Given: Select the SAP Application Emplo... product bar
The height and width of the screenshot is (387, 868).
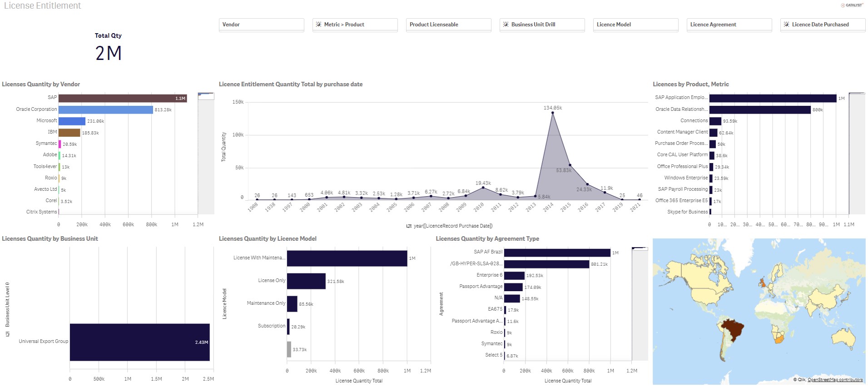Looking at the screenshot, I should 773,98.
